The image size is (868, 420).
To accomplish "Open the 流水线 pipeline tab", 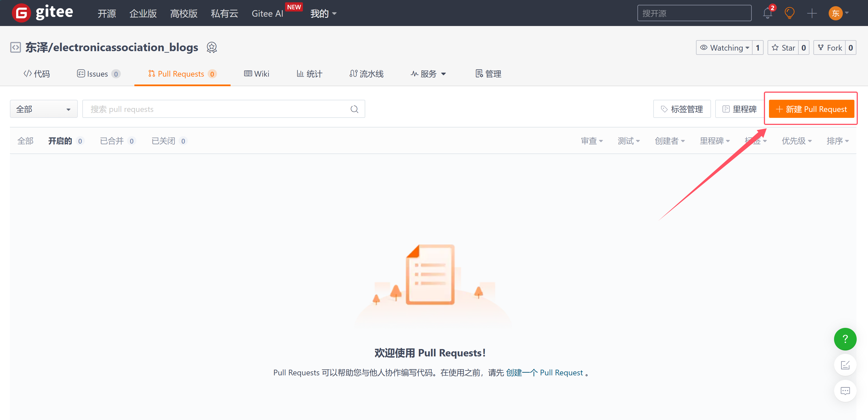I will coord(367,74).
